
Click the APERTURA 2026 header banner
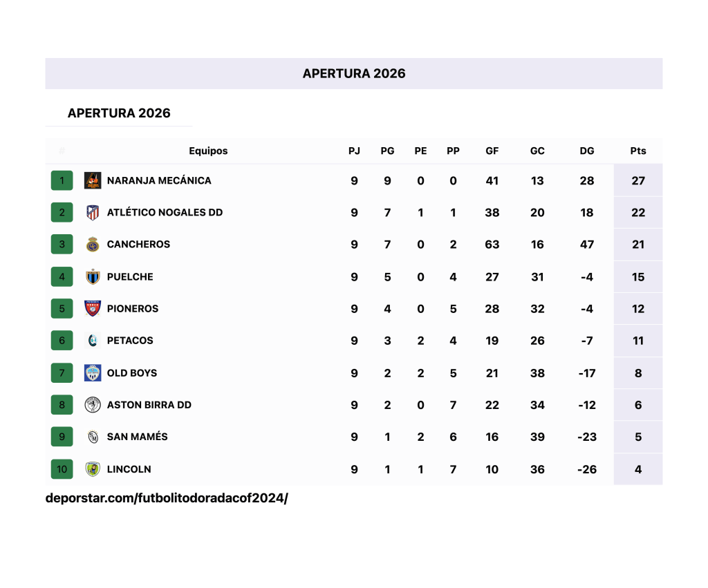tap(354, 73)
